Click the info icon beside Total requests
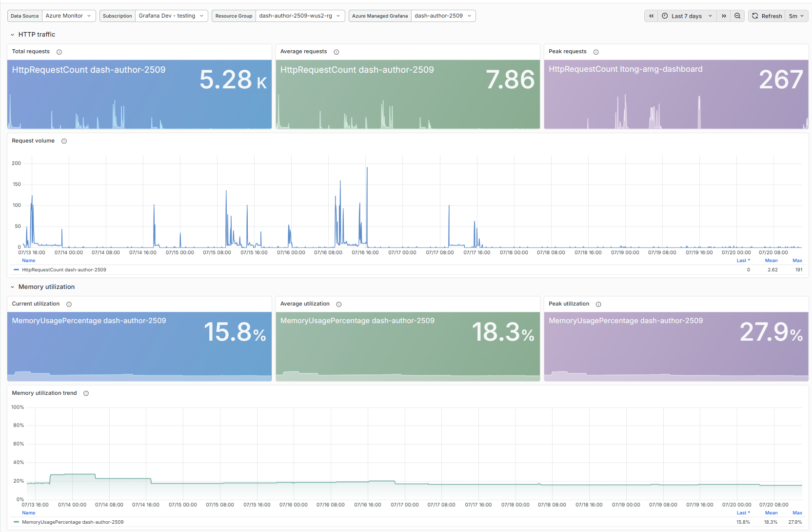 tap(59, 52)
